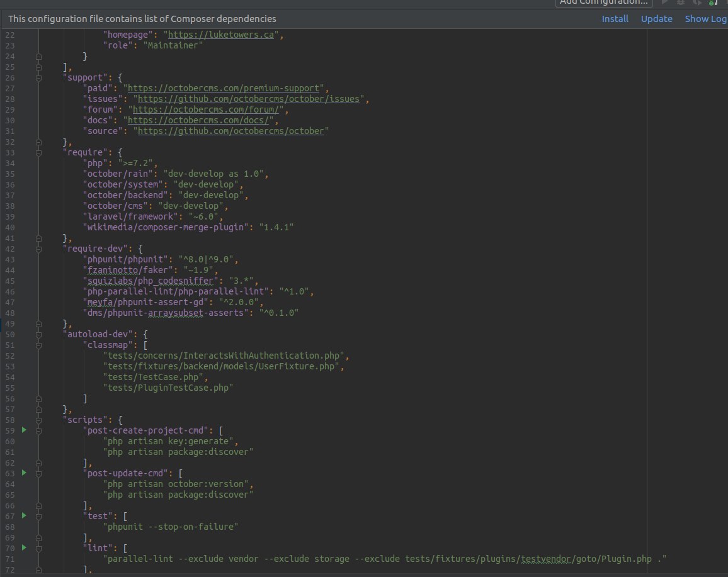Open the octobercms.com/premium-support URL
Image resolution: width=728 pixels, height=577 pixels.
pos(224,88)
